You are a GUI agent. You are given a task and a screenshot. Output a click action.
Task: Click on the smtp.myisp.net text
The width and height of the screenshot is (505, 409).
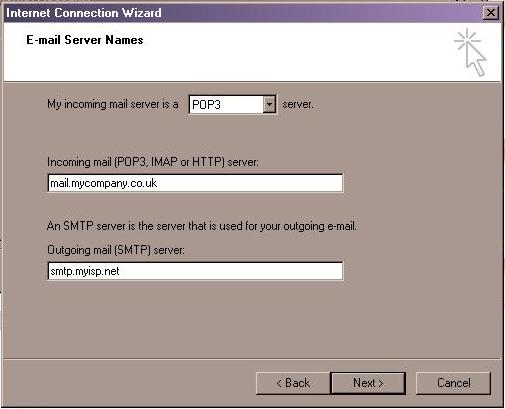tap(85, 271)
